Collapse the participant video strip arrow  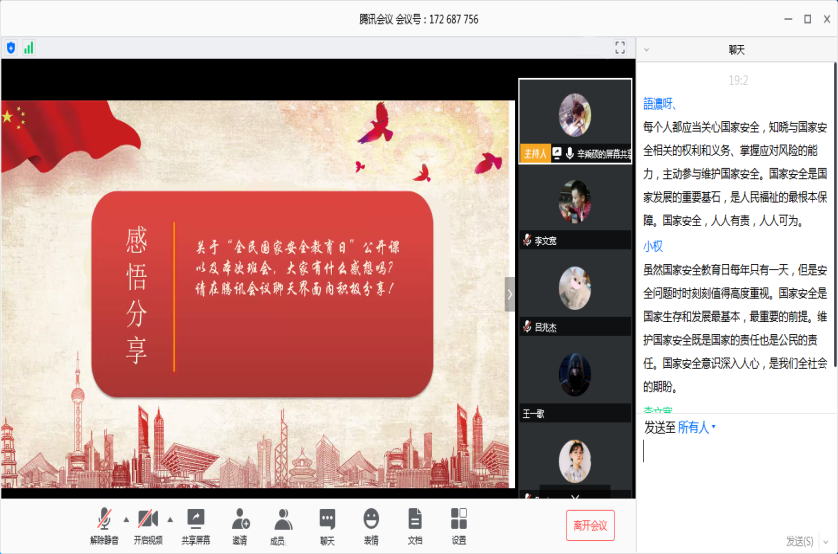coord(510,294)
